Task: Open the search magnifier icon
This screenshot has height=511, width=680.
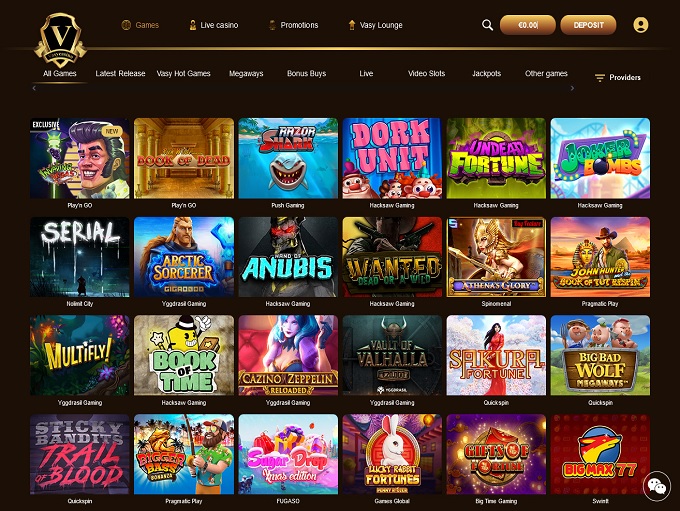Action: (x=487, y=25)
